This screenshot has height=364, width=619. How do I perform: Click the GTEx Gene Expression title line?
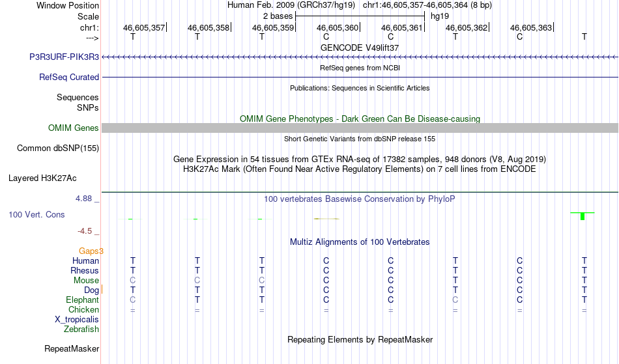click(x=360, y=160)
